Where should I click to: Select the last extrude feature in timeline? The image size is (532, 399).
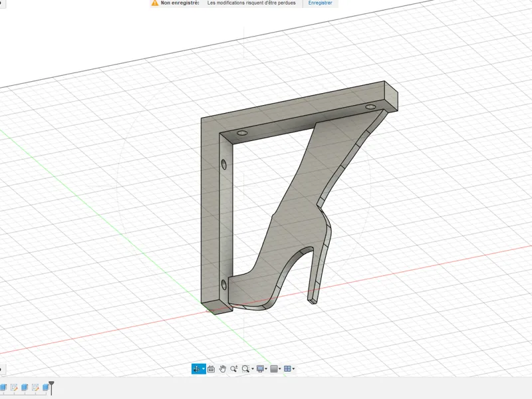[45, 387]
